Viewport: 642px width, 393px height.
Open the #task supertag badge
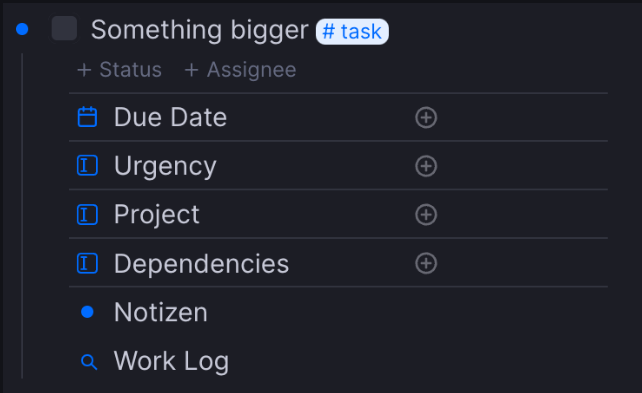pos(352,32)
